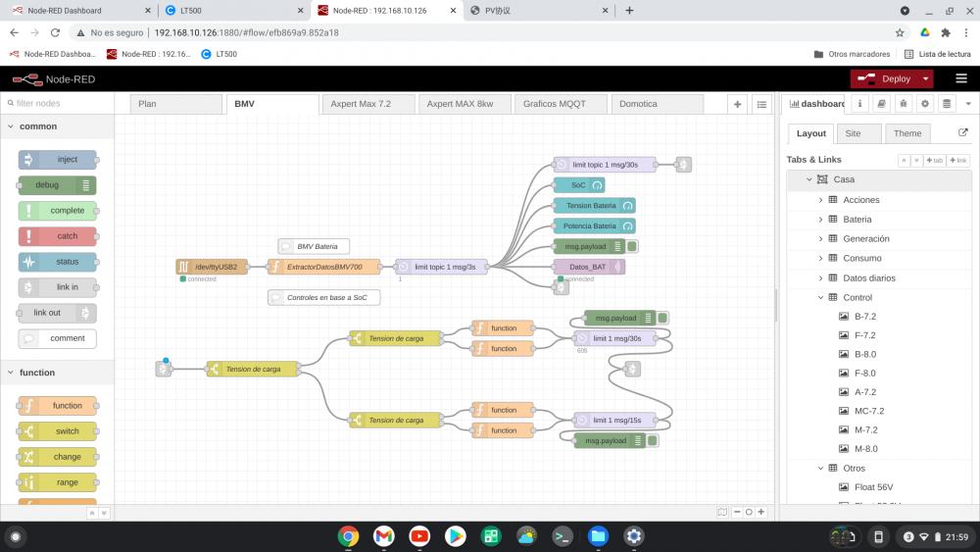Image resolution: width=980 pixels, height=552 pixels.
Task: Open dashboard in new window icon
Action: pyautogui.click(x=963, y=132)
